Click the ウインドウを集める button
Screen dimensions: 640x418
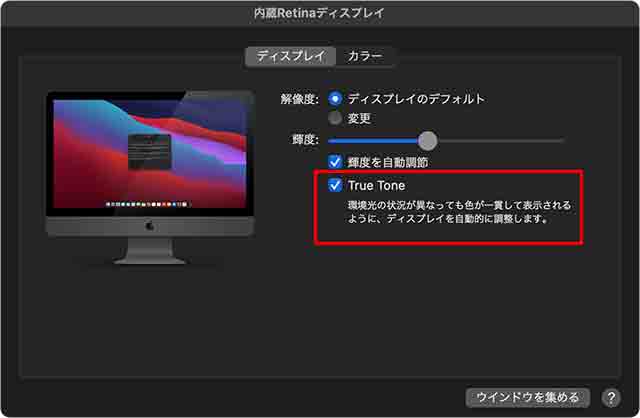[x=527, y=397]
